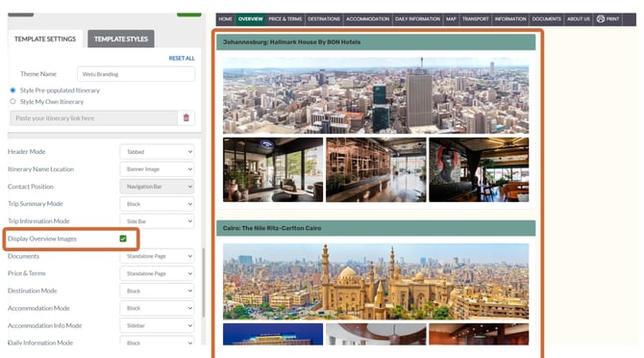
Task: Open Destination Mode dropdown
Action: pos(157,291)
